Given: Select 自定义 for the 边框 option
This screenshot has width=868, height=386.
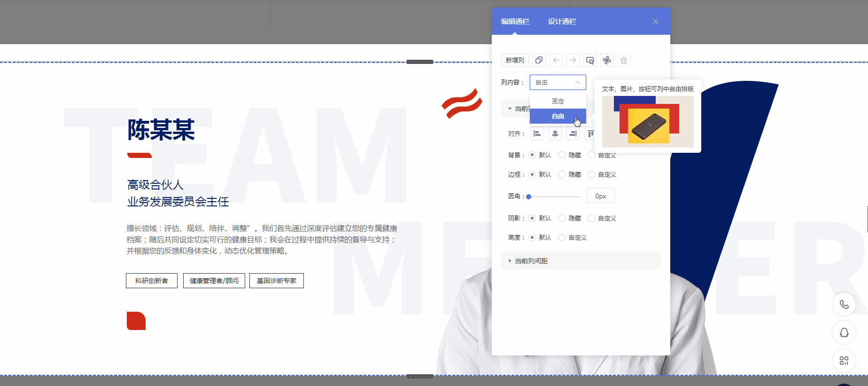Looking at the screenshot, I should coord(591,174).
